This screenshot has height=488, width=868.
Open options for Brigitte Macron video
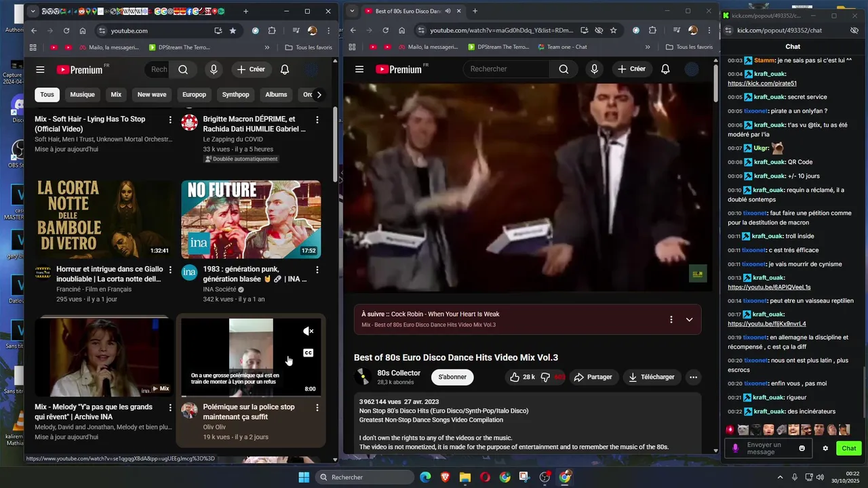pos(317,119)
